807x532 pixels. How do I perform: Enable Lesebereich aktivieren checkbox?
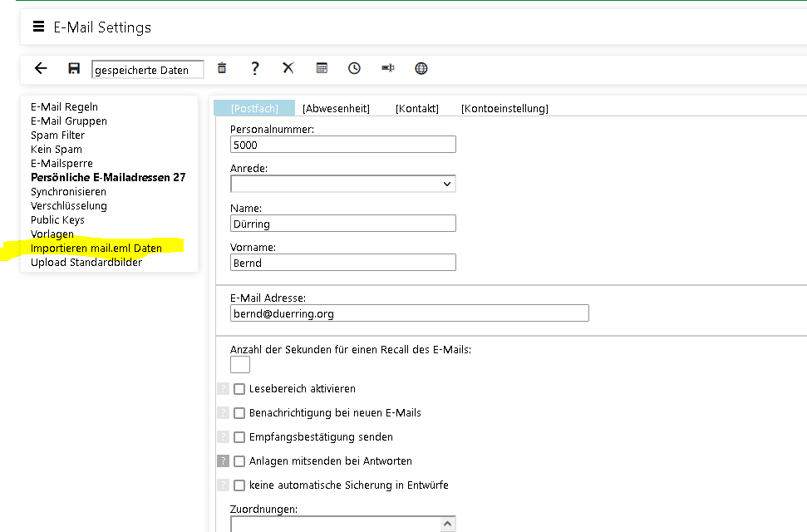[239, 389]
